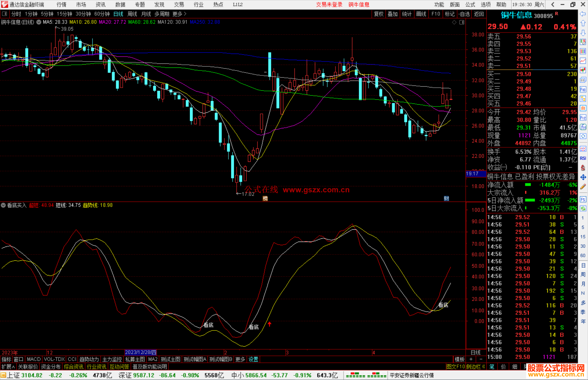Open the F10 info sidebar icon
This screenshot has width=588, height=380.
pos(583,89)
